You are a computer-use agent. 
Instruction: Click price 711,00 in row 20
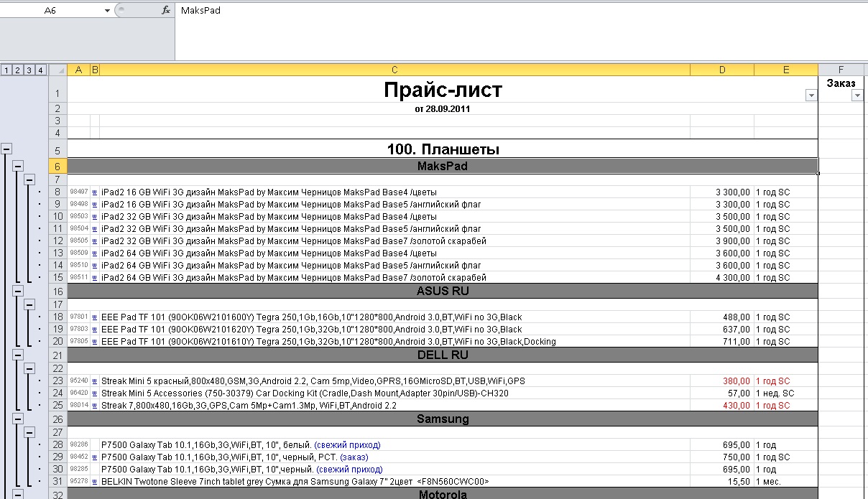click(722, 342)
